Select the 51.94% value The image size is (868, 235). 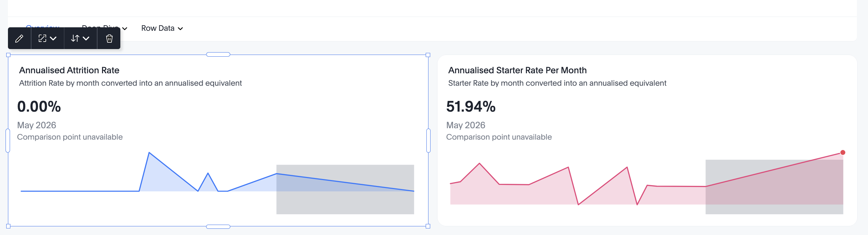click(471, 106)
